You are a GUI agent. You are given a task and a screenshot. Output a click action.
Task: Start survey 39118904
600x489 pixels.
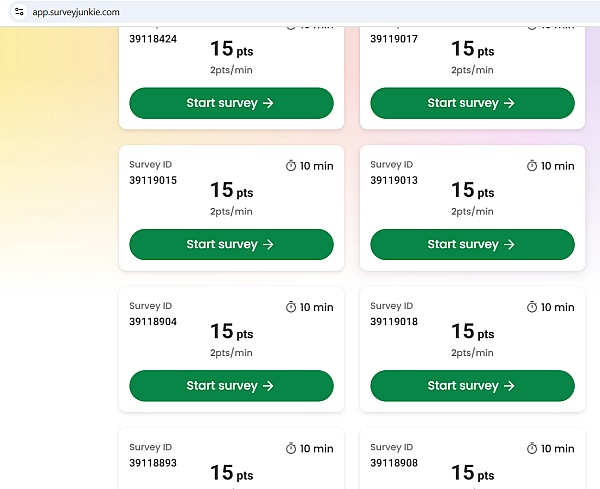click(232, 386)
